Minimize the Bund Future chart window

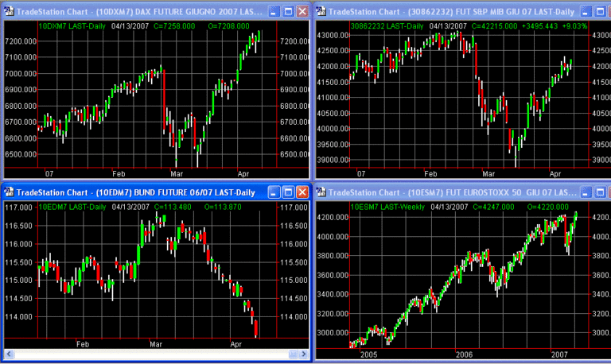274,192
